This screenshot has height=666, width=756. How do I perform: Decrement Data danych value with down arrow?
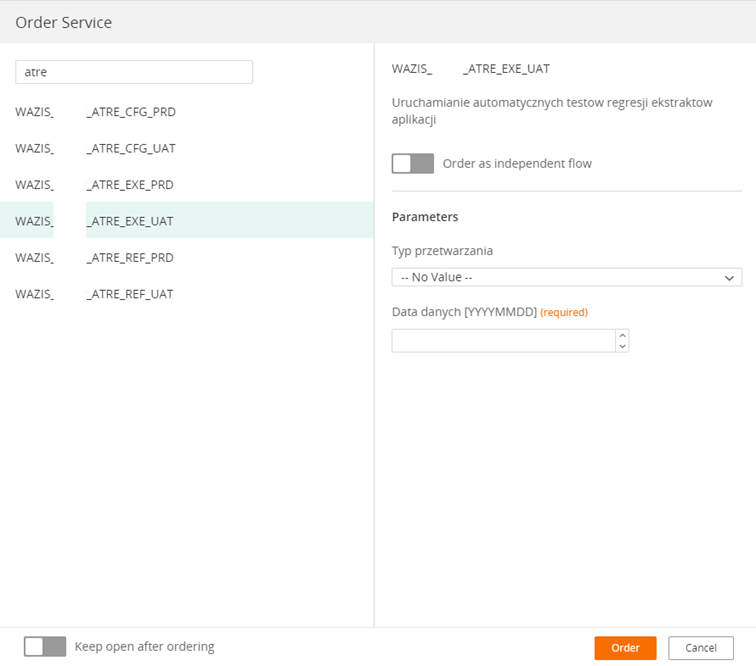click(x=622, y=346)
